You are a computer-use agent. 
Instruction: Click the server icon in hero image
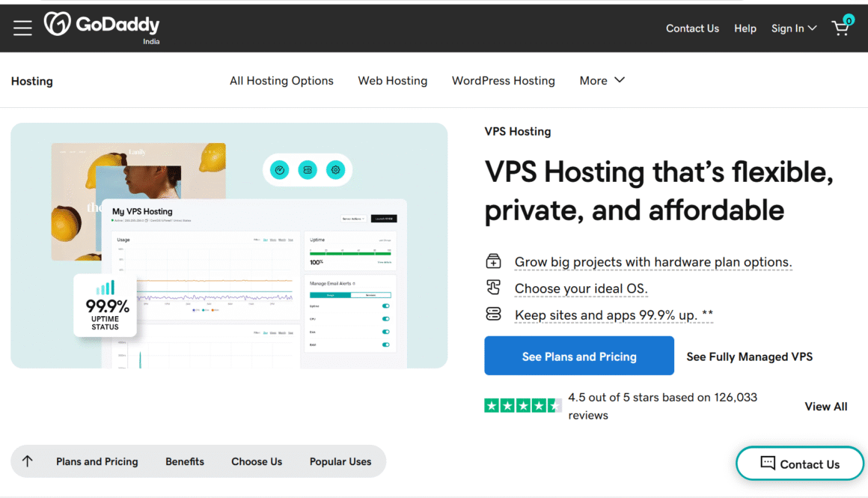(307, 170)
